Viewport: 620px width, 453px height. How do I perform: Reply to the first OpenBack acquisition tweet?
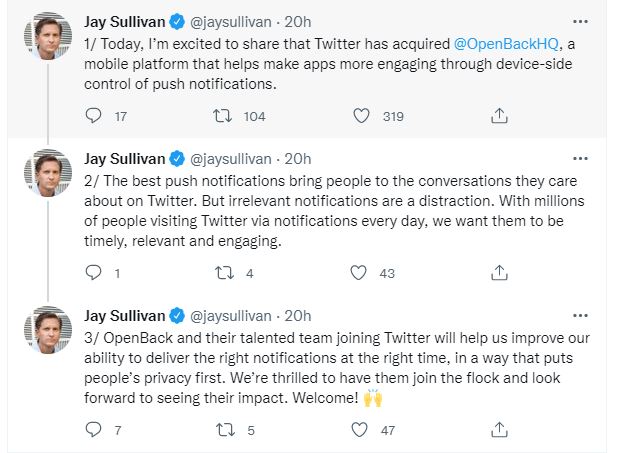click(x=93, y=116)
